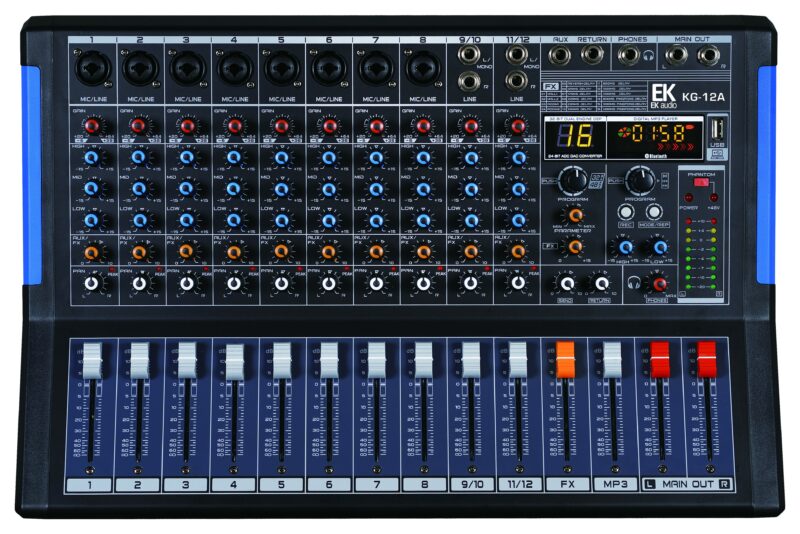Click the red MAIN OUT right fader

point(707,360)
